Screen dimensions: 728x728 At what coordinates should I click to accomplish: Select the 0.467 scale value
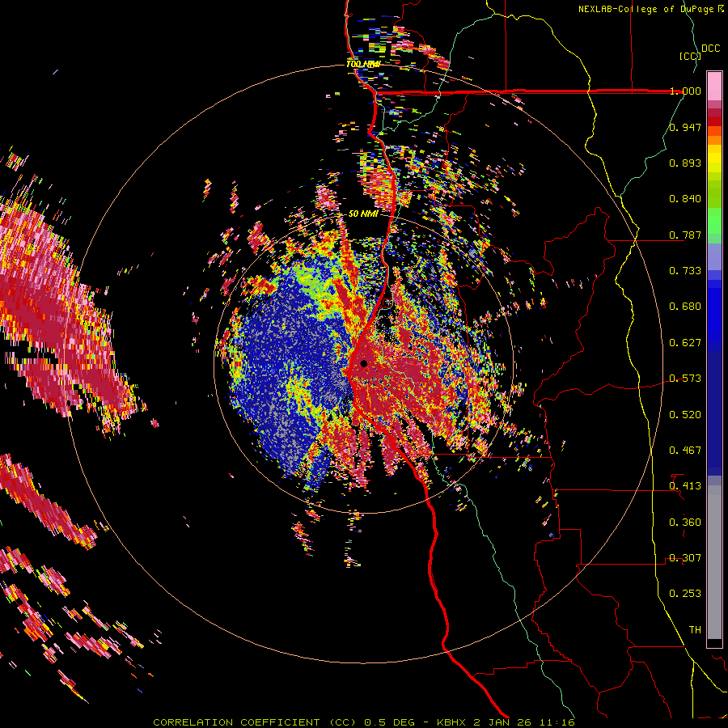[x=685, y=451]
